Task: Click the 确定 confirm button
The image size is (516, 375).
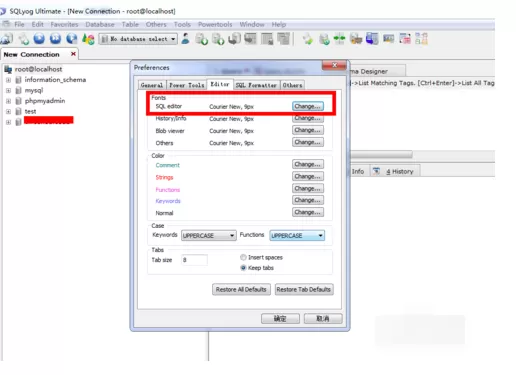Action: pos(280,318)
